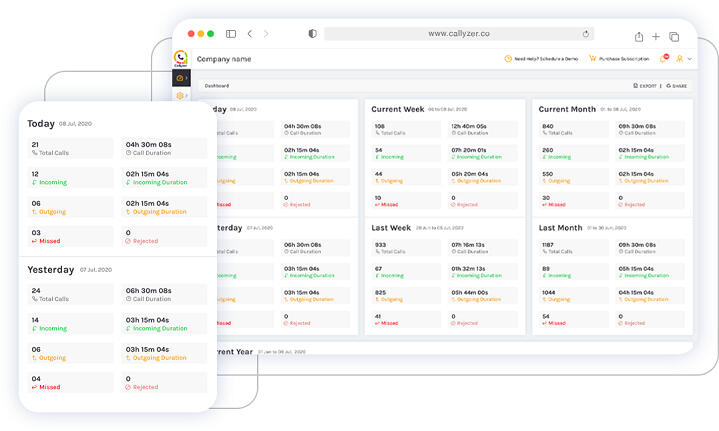Click the Callyzer logo icon
The height and width of the screenshot is (431, 719).
181,58
